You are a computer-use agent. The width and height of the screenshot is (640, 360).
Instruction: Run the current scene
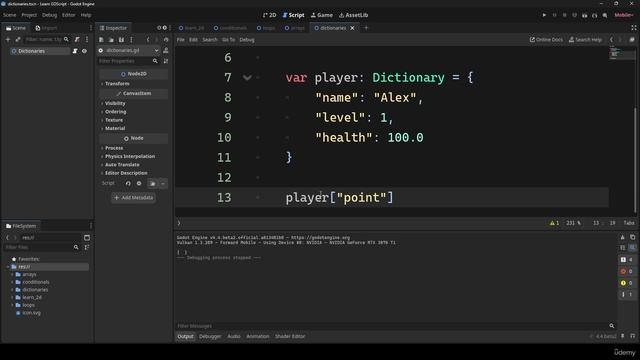pos(584,15)
